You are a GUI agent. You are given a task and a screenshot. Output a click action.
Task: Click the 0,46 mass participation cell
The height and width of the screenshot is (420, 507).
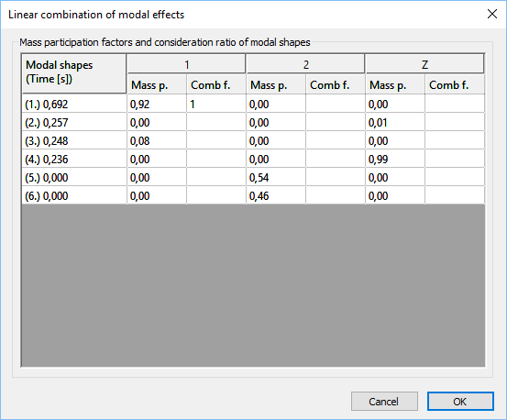(276, 195)
